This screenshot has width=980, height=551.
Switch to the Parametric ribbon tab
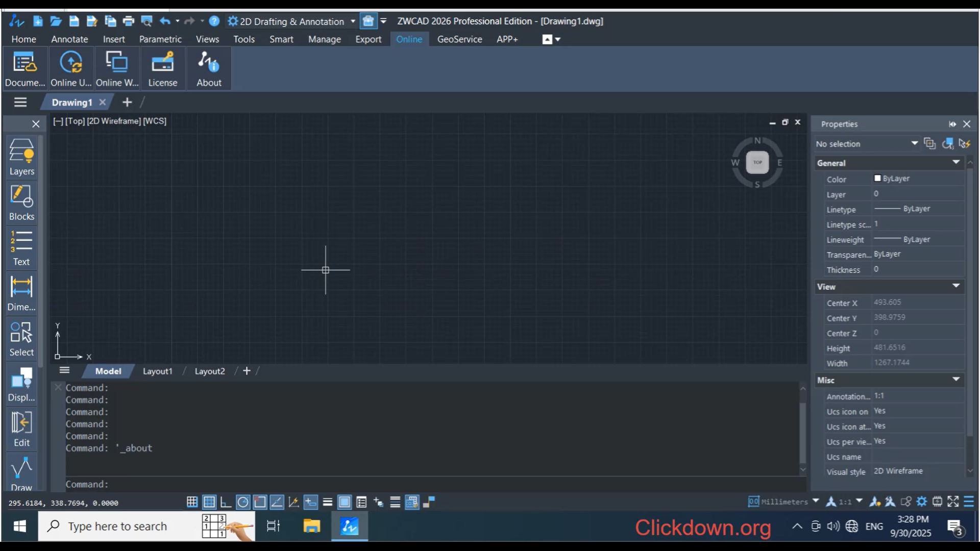[160, 39]
